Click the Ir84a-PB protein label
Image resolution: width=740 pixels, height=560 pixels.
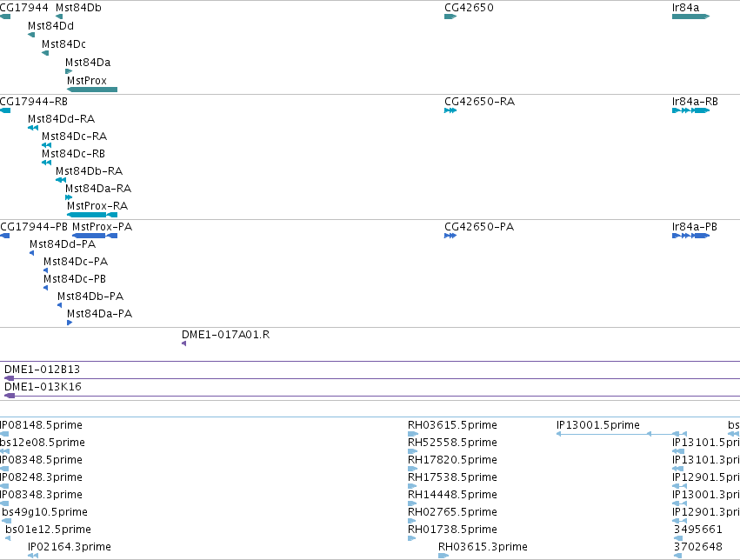695,227
